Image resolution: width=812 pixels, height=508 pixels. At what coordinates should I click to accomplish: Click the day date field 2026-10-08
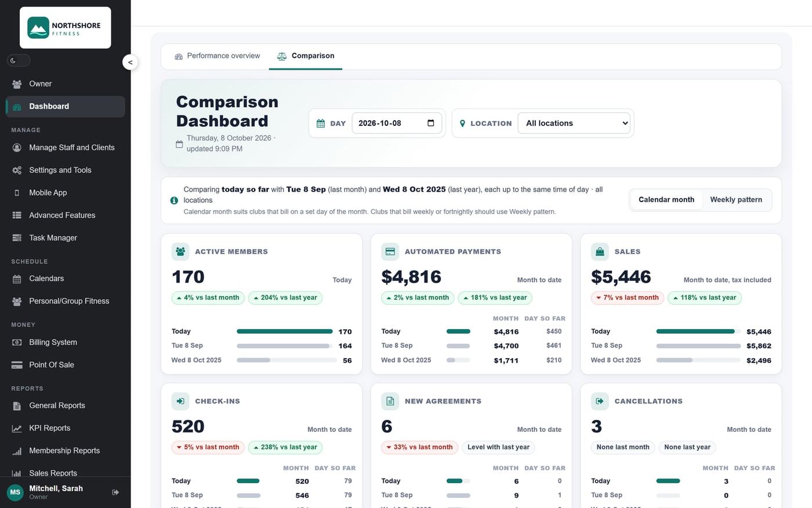pyautogui.click(x=397, y=123)
